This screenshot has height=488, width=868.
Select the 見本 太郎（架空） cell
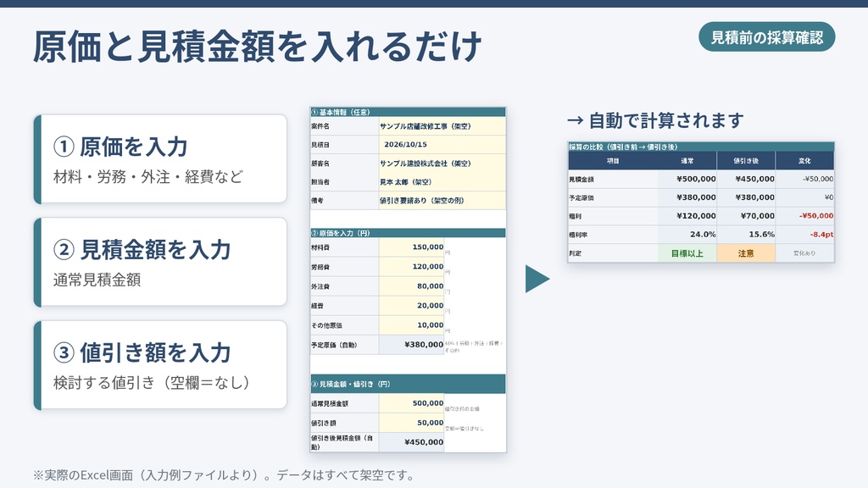point(442,182)
